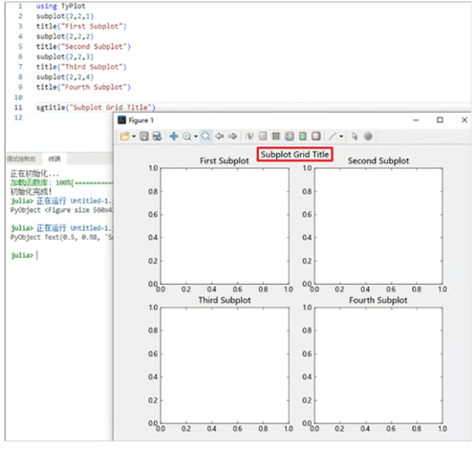Click the open file folder icon

click(124, 137)
